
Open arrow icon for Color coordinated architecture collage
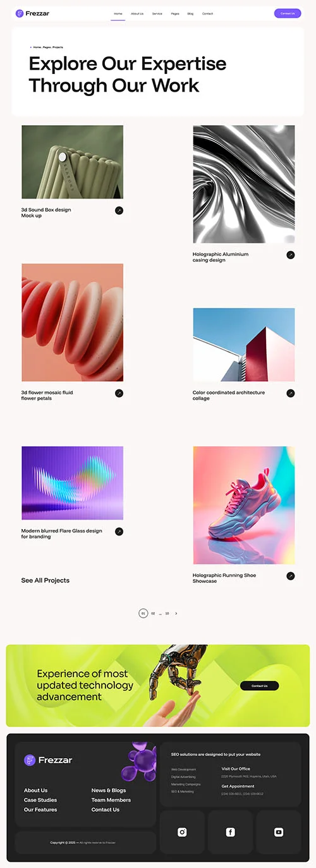click(x=291, y=393)
